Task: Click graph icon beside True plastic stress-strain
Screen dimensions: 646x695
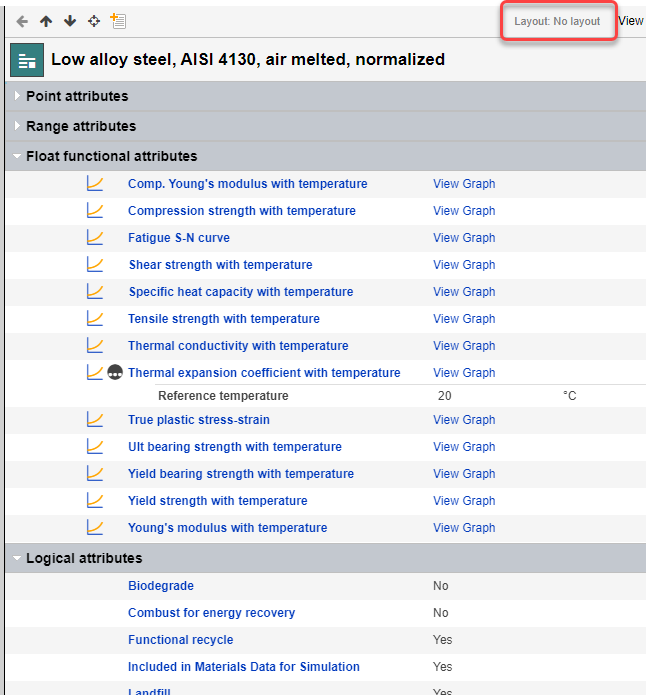Action: (95, 420)
